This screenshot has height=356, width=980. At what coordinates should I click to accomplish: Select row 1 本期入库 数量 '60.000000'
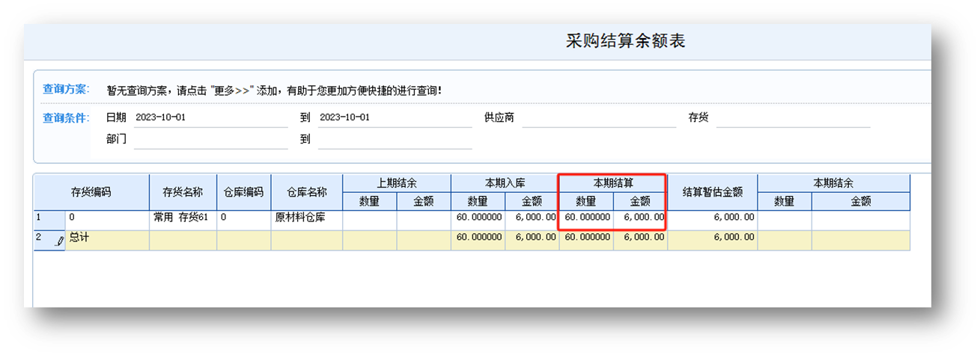point(478,220)
